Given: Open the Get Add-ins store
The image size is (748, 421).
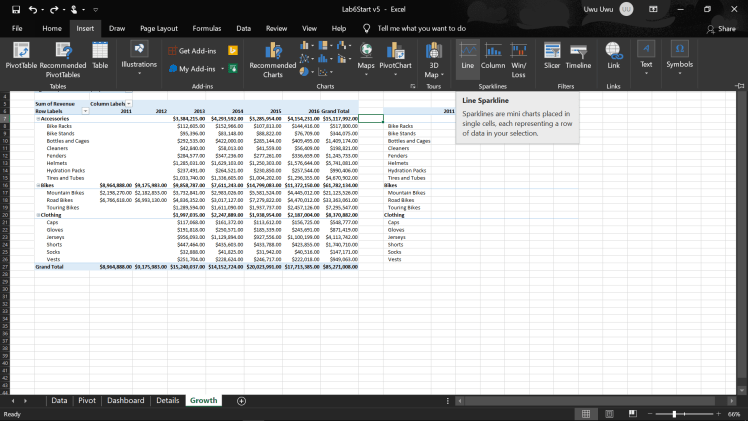Looking at the screenshot, I should tap(196, 50).
